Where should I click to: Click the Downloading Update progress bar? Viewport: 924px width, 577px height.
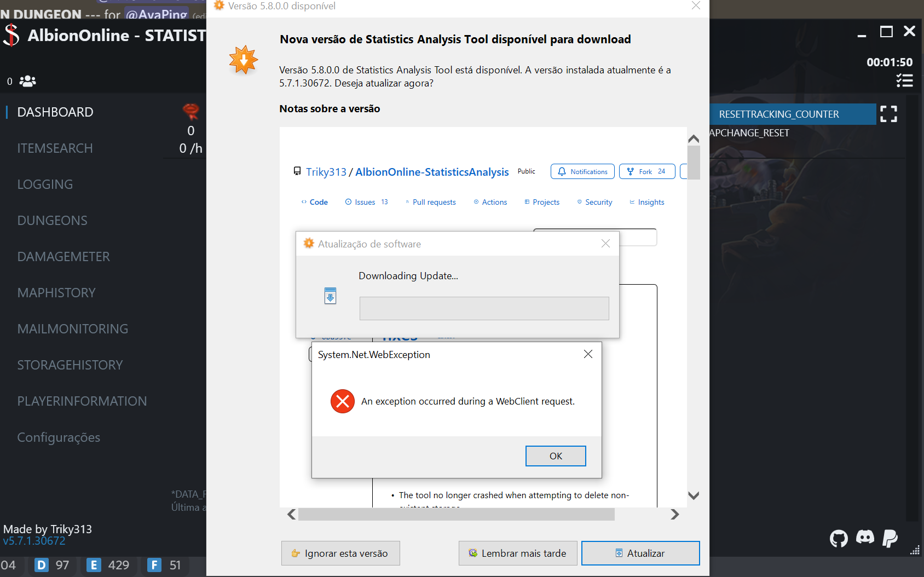point(484,308)
